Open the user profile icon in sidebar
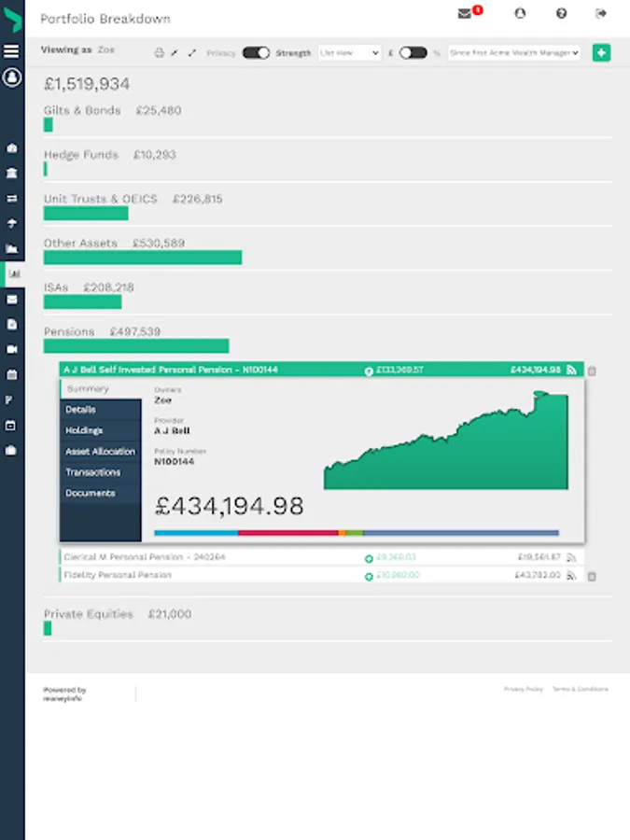 [x=12, y=77]
